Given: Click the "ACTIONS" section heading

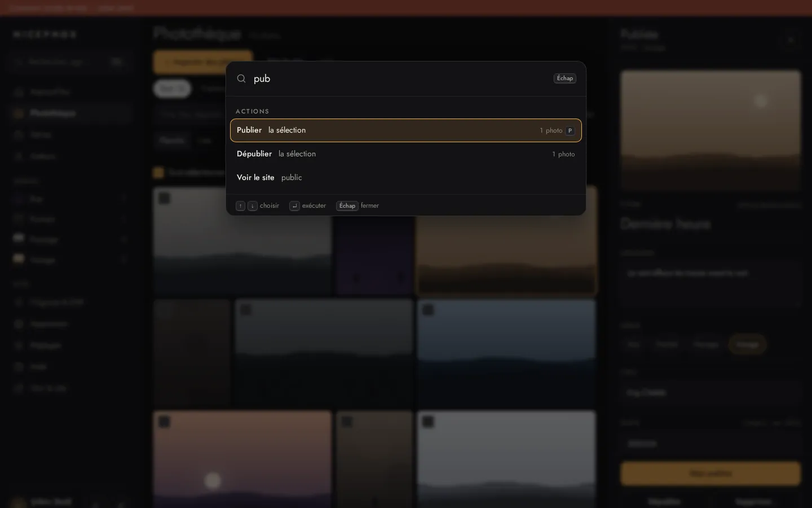Looking at the screenshot, I should coord(253,111).
